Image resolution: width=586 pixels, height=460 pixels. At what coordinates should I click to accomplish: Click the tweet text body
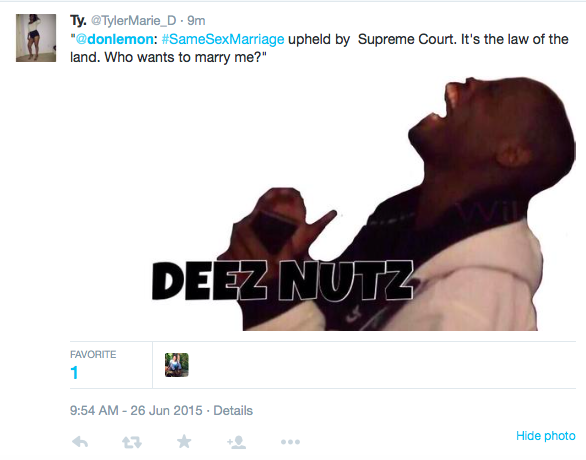click(320, 48)
